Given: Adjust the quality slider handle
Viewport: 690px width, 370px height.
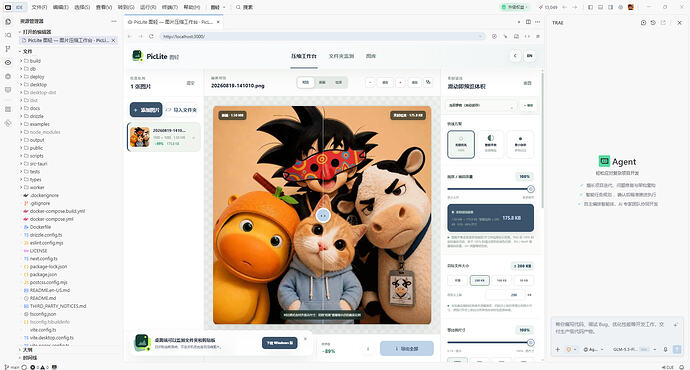Looking at the screenshot, I should (x=531, y=189).
